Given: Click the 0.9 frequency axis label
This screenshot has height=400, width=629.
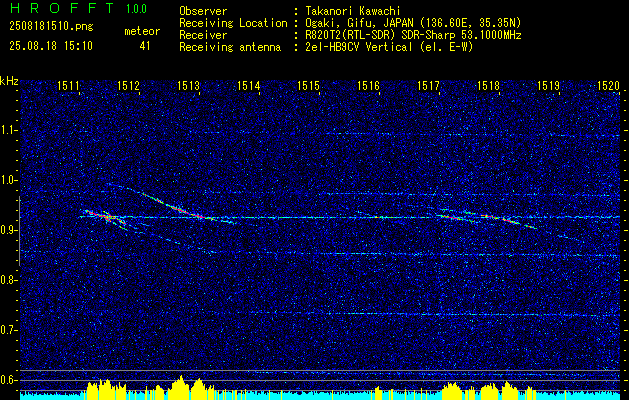Looking at the screenshot, I should click(9, 230).
